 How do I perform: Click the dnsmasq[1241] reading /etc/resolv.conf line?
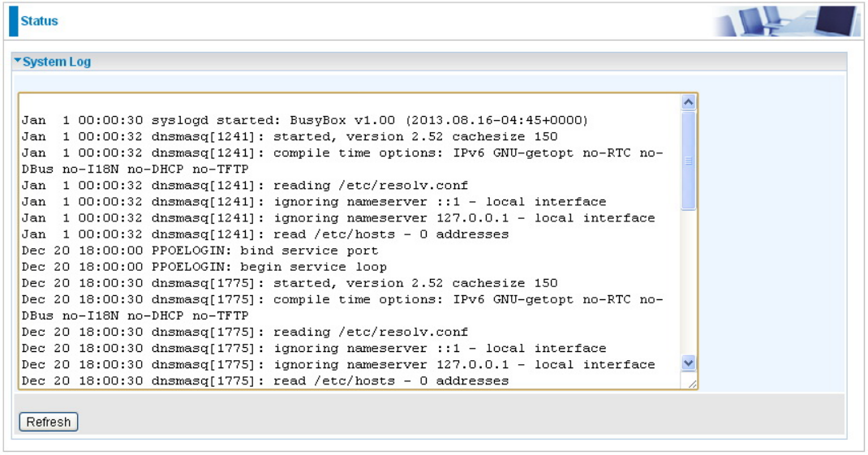pos(245,185)
